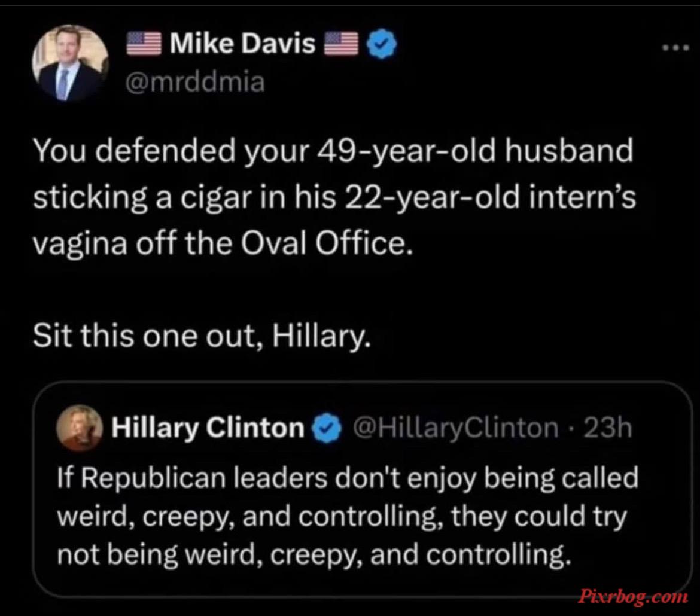The width and height of the screenshot is (700, 616).
Task: Click the Mike Davis display name
Action: tap(242, 44)
